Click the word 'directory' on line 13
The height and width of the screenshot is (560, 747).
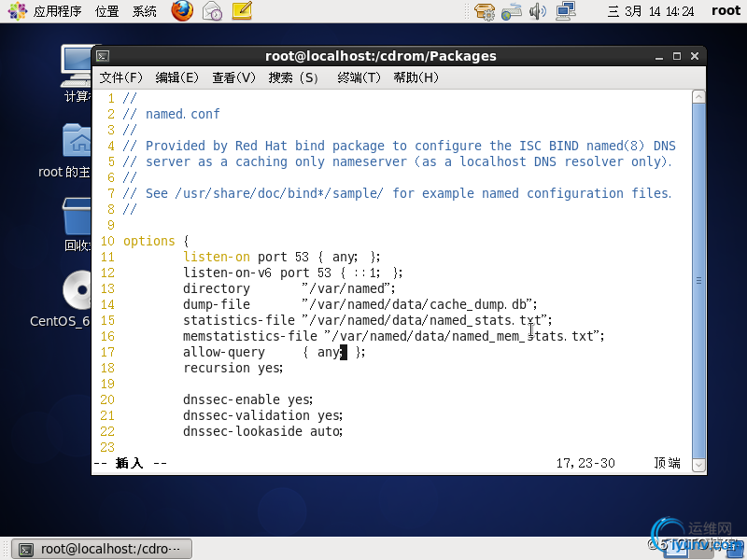click(x=217, y=288)
